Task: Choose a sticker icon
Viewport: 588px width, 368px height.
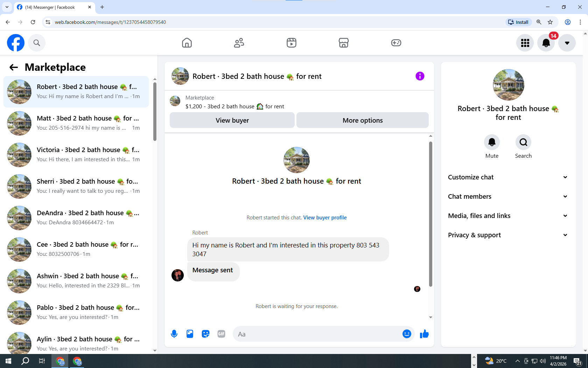Action: 205,334
